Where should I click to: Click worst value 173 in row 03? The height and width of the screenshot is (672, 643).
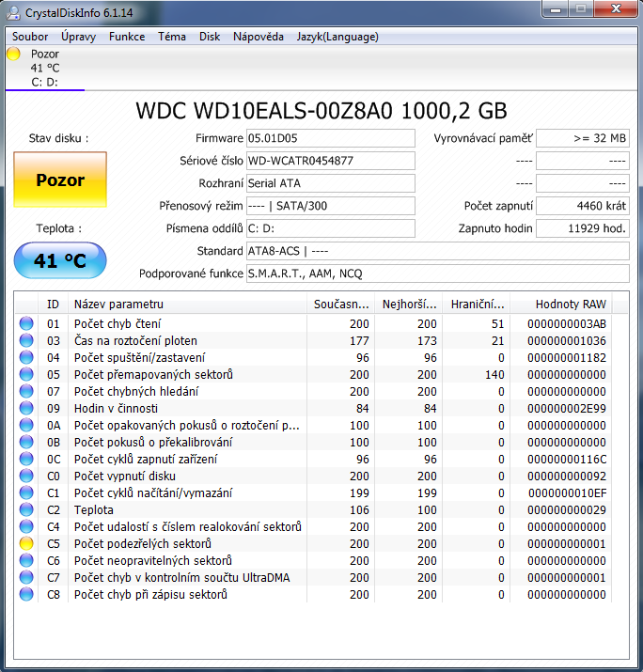(427, 341)
